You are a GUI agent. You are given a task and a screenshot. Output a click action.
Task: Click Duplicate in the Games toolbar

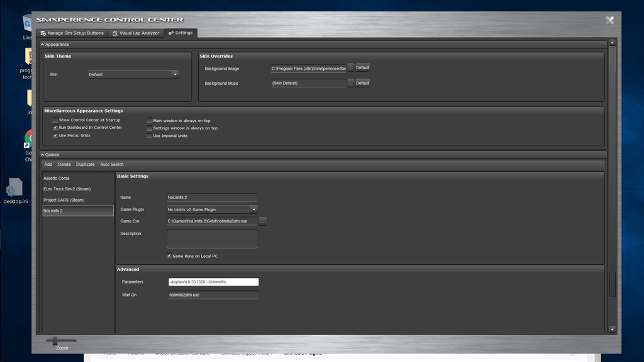pos(85,165)
